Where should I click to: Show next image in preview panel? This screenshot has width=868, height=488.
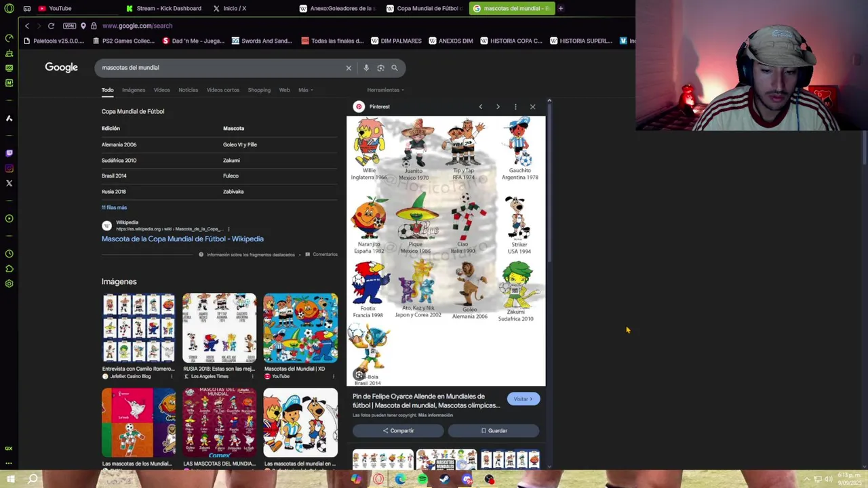(x=498, y=106)
